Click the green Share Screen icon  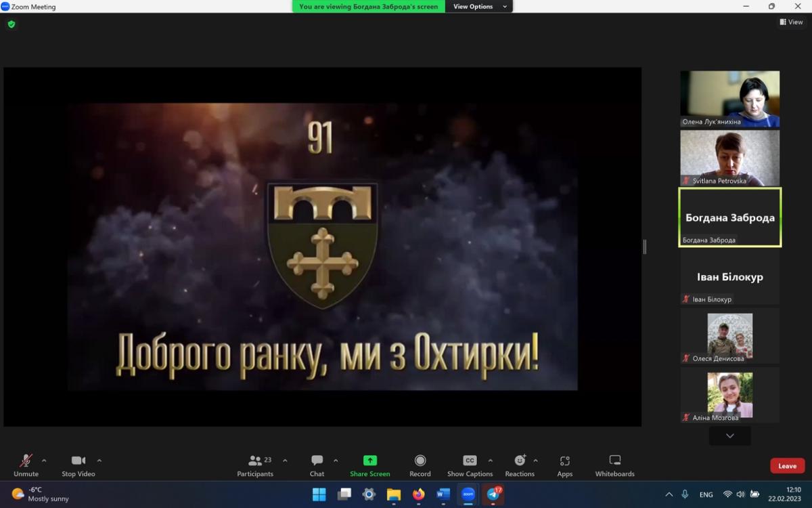tap(369, 461)
